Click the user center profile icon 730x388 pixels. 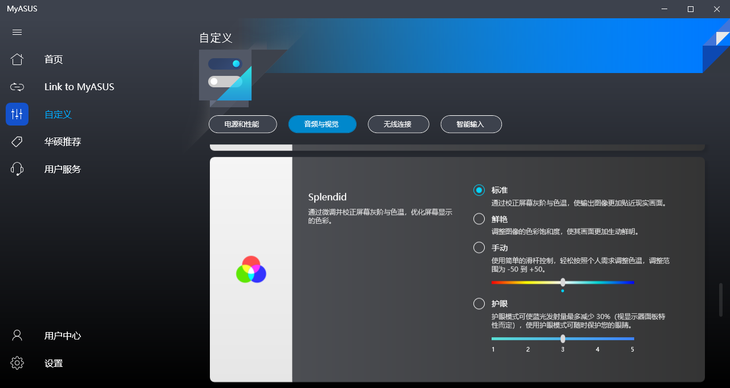click(17, 335)
